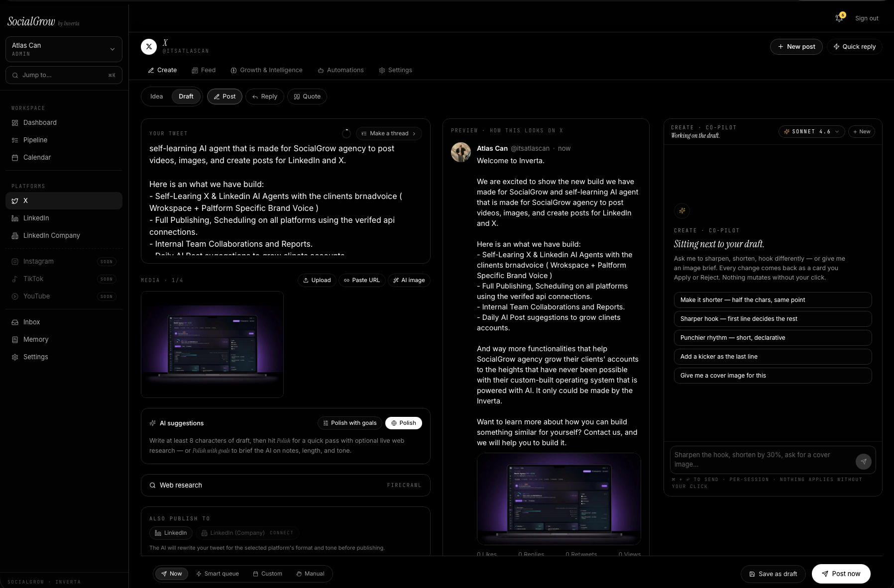Open the Automations tab

[x=341, y=70]
